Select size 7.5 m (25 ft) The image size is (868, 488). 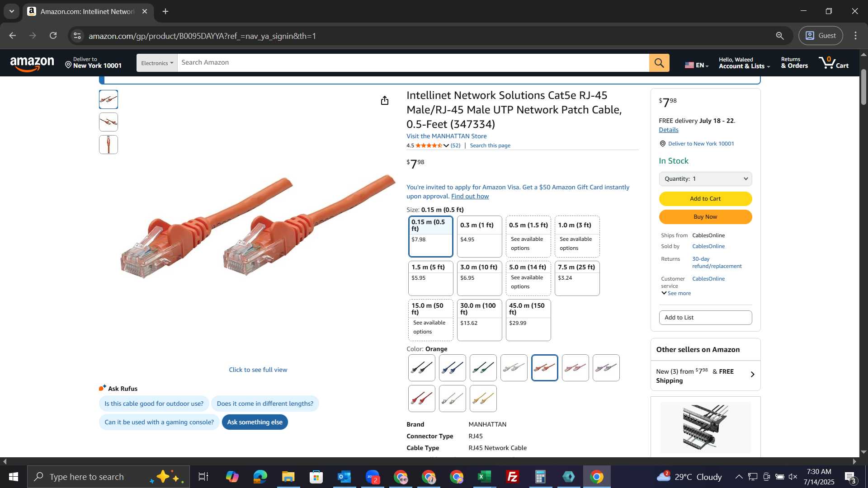pyautogui.click(x=577, y=278)
